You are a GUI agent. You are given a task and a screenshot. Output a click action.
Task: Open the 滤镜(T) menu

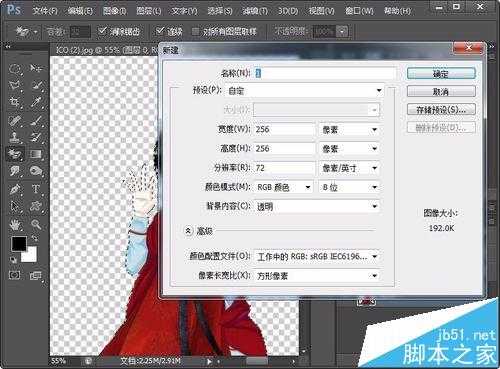click(255, 11)
